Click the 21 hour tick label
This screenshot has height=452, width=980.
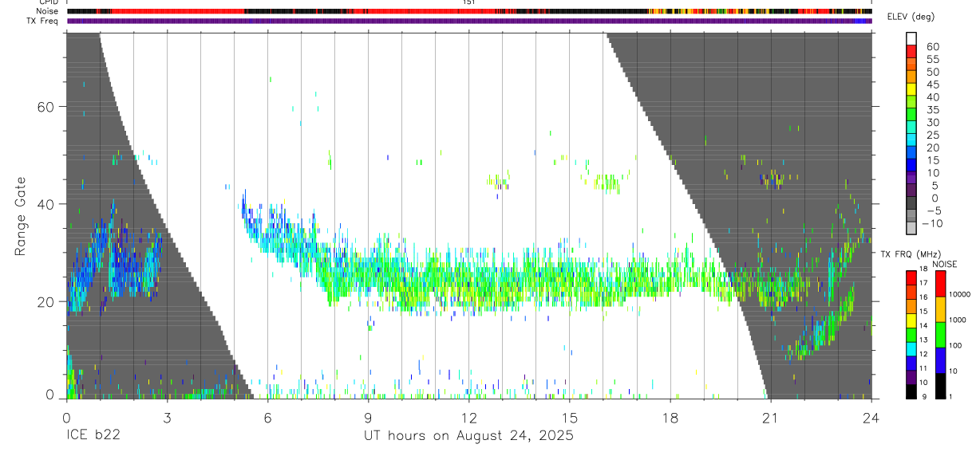(x=770, y=417)
